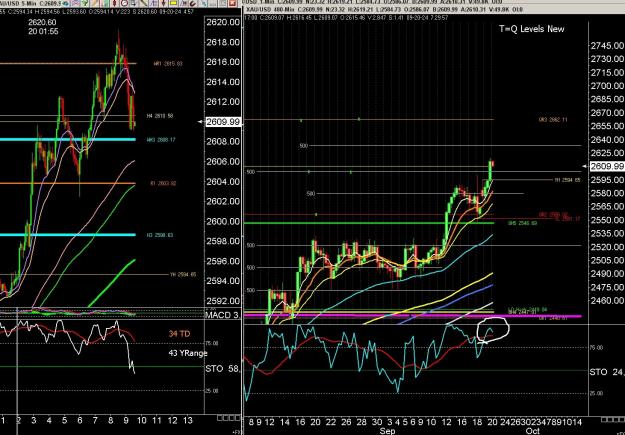Click the red clock icon in chart toolbar

click(125, 3)
